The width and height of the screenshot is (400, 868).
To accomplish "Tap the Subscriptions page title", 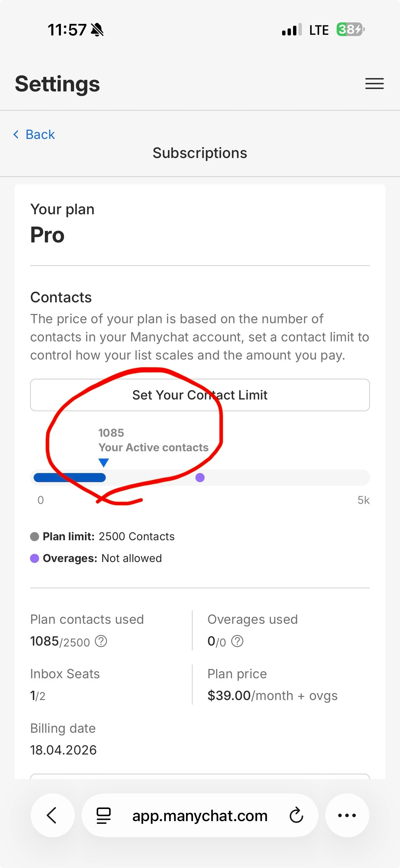I will pos(200,153).
